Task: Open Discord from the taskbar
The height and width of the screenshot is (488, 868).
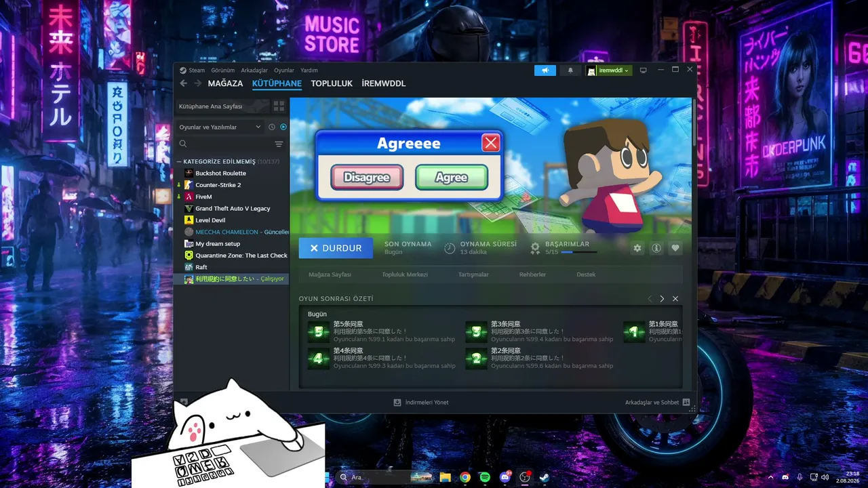Action: pos(505,477)
